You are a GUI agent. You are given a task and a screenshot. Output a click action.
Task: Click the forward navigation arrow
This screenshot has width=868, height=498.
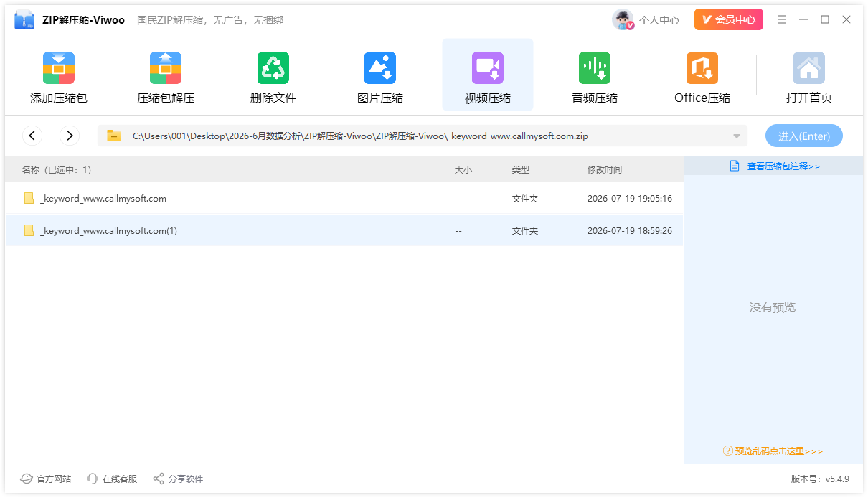point(70,136)
